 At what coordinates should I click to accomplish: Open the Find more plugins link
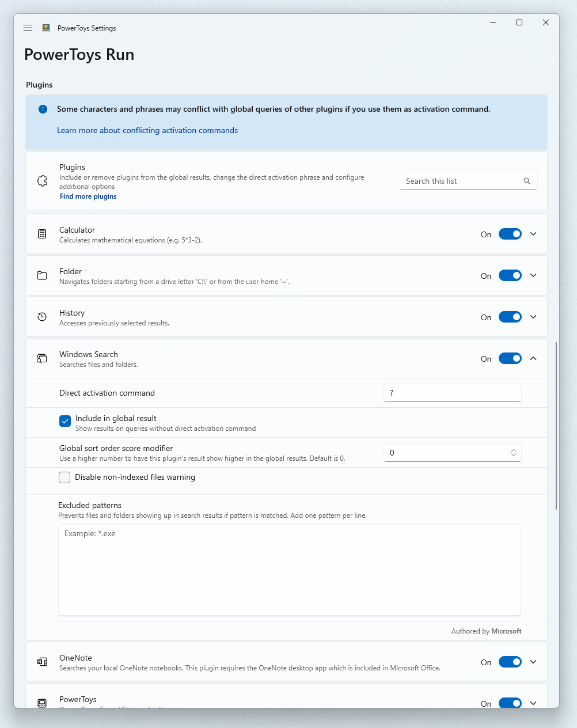(x=88, y=196)
